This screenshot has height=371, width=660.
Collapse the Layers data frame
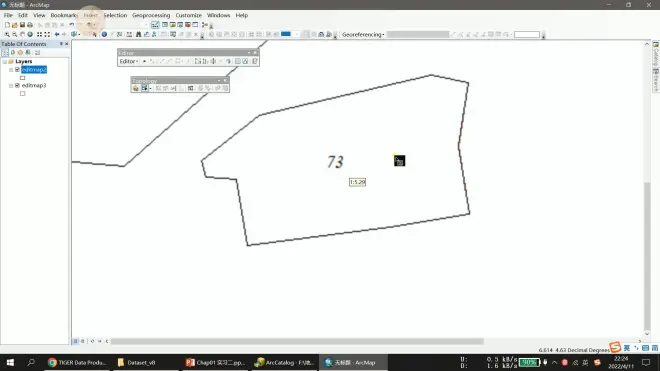tap(5, 61)
